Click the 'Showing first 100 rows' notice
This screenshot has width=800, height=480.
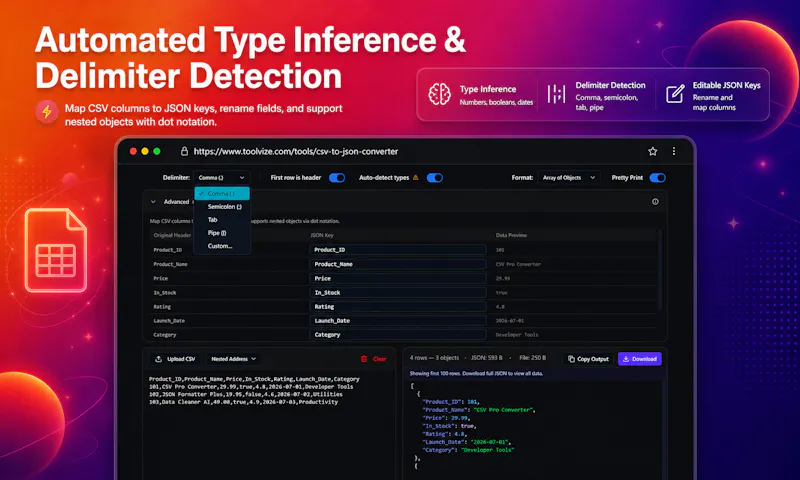pyautogui.click(x=476, y=373)
